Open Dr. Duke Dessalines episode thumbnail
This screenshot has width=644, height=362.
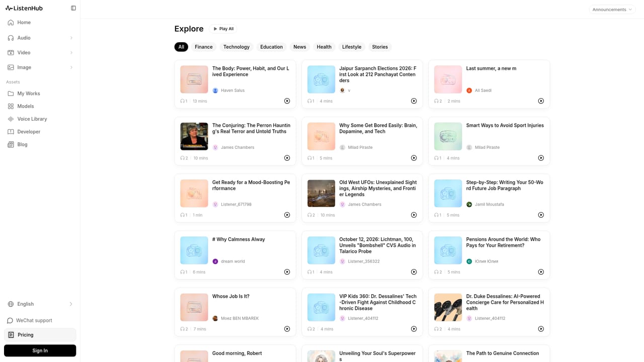point(448,307)
